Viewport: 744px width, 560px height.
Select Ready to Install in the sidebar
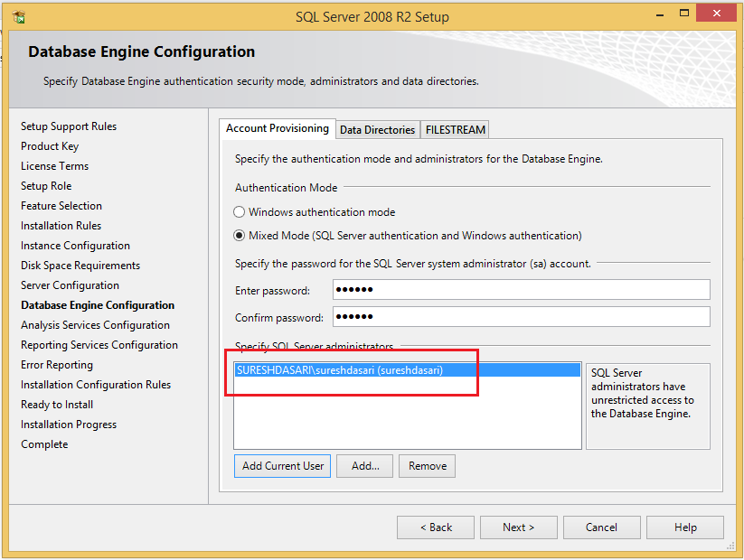[56, 404]
